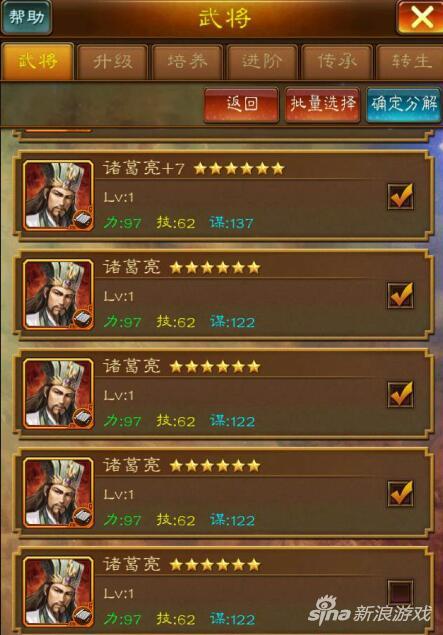Switch to the 培养 tab
443x635 pixels.
pos(187,62)
